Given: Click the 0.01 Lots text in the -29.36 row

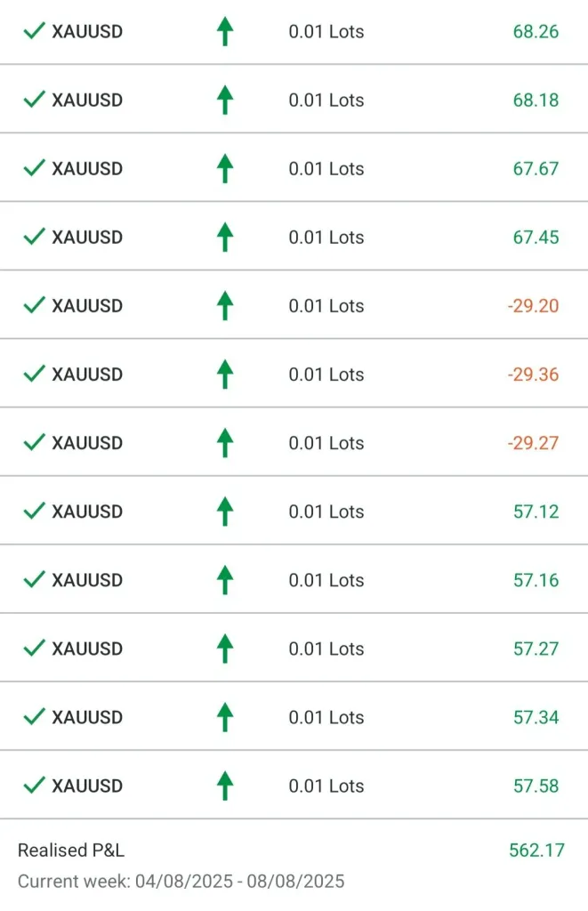Looking at the screenshot, I should (326, 375).
